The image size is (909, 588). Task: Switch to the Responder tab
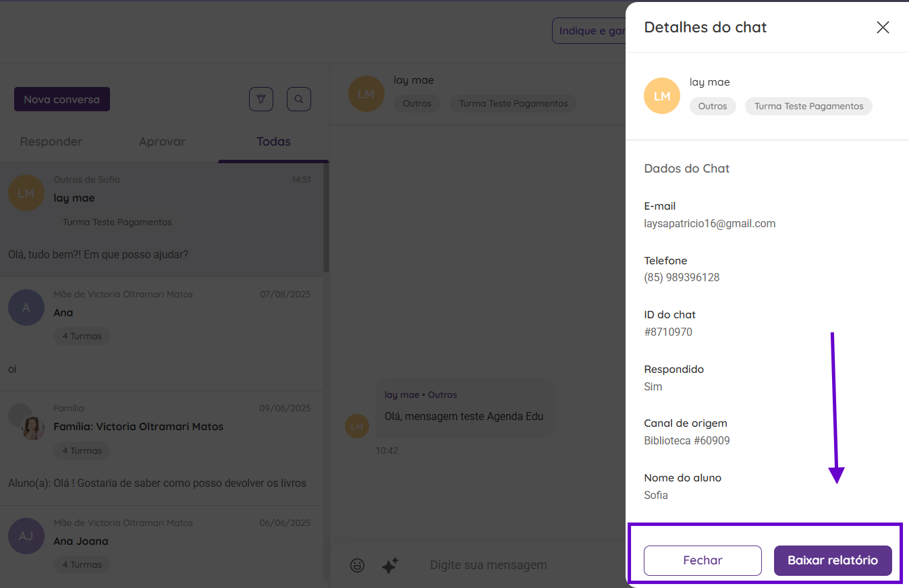(51, 142)
